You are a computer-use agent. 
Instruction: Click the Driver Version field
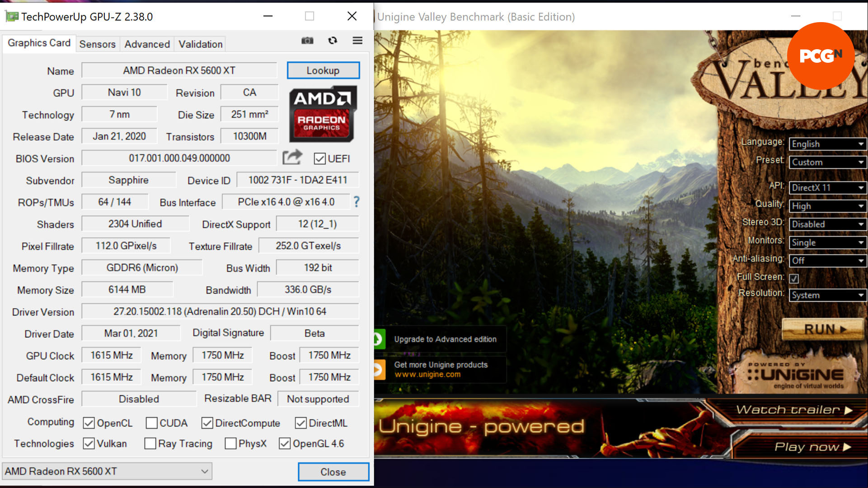point(220,311)
